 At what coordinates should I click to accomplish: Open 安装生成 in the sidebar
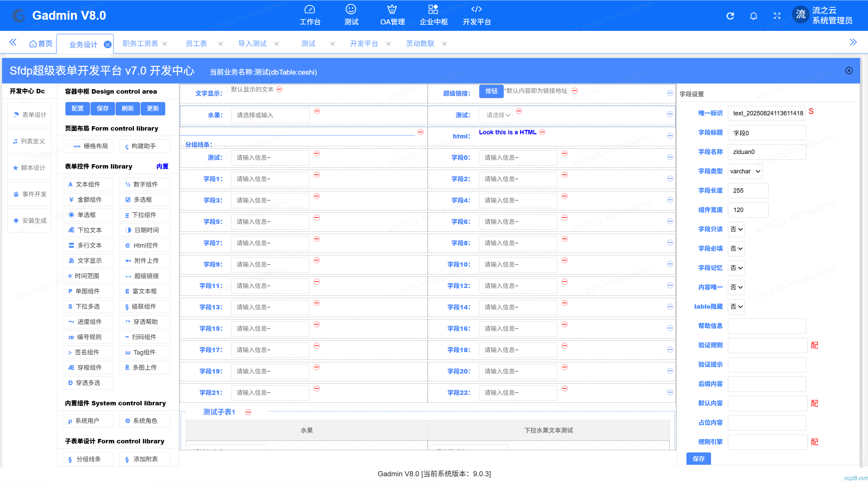(29, 220)
